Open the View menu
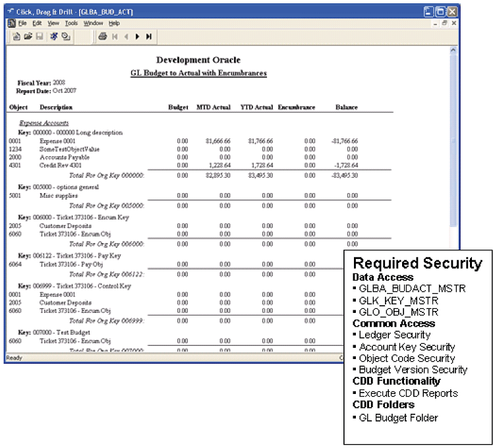Image resolution: width=495 pixels, height=448 pixels. coord(53,23)
